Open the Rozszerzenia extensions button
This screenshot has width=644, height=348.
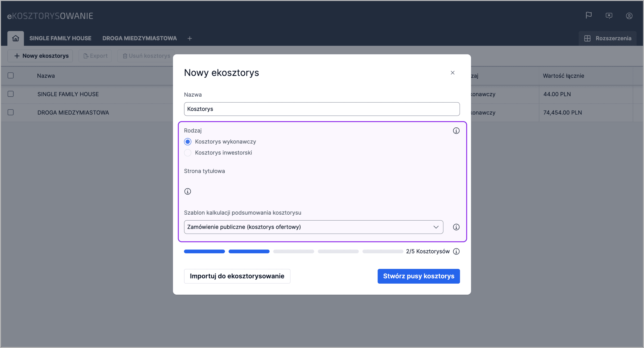[607, 38]
